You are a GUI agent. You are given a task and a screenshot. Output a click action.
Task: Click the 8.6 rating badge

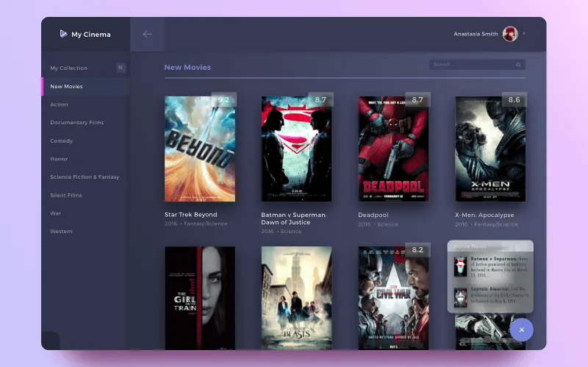click(514, 99)
